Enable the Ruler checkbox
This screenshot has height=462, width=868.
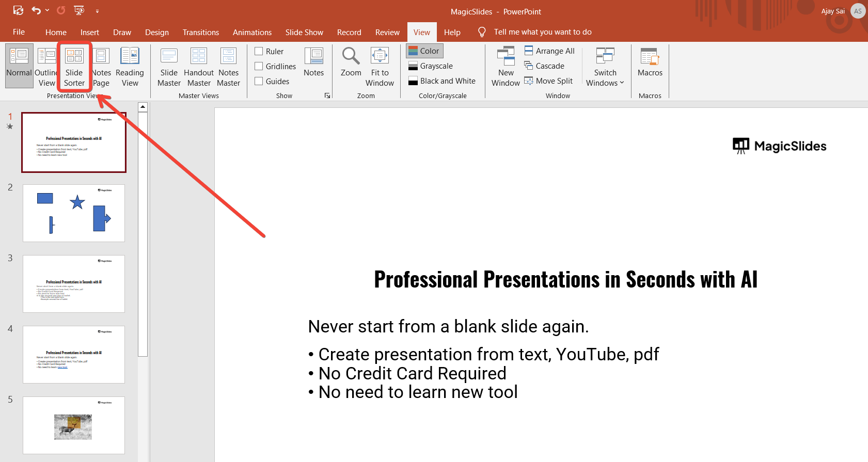[x=259, y=51]
